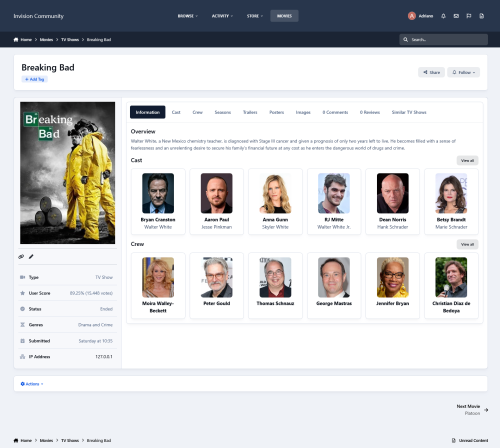This screenshot has height=448, width=500.
Task: Click the next movie arrow icon
Action: (486, 410)
